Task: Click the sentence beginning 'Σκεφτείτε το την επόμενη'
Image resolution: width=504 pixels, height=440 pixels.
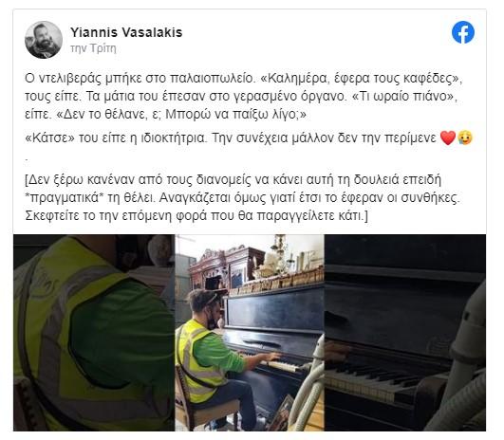Action: pyautogui.click(x=196, y=215)
